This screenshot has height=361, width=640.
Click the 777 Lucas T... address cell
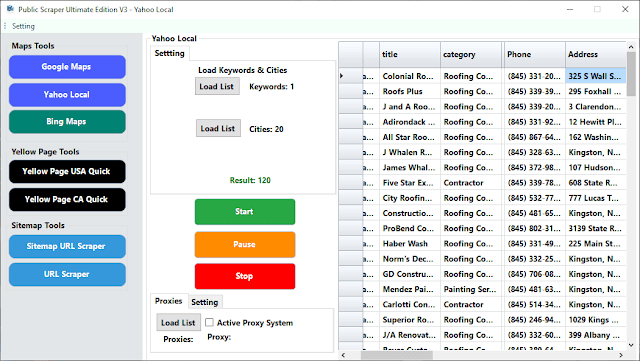pos(596,198)
